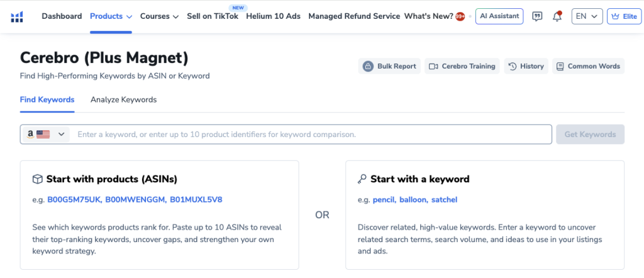Click example ASIN B00G5M75UK
Viewport: 644px width, 278px height.
click(x=74, y=200)
